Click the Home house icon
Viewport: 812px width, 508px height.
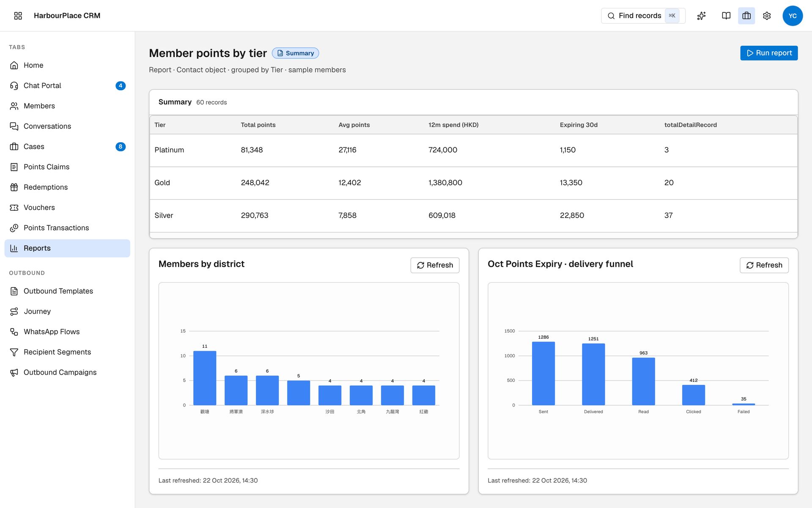coord(14,65)
